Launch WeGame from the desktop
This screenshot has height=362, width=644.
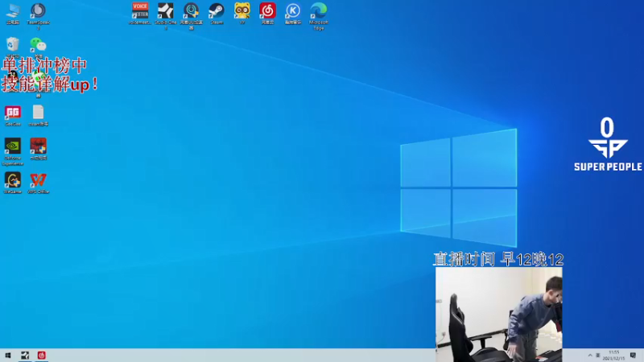pyautogui.click(x=13, y=183)
